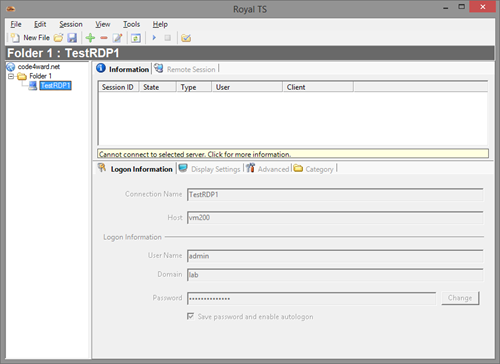Click the code4ward.net globe icon
Screen dimensions: 500x364
11,67
